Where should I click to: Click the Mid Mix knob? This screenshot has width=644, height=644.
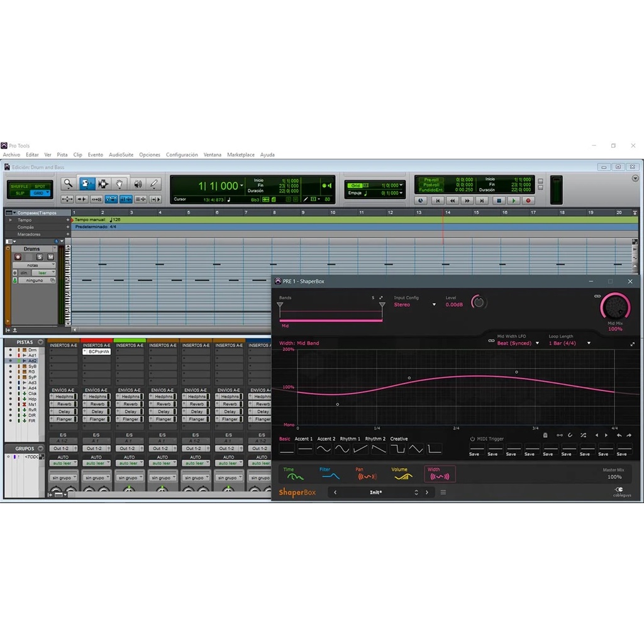[x=614, y=308]
